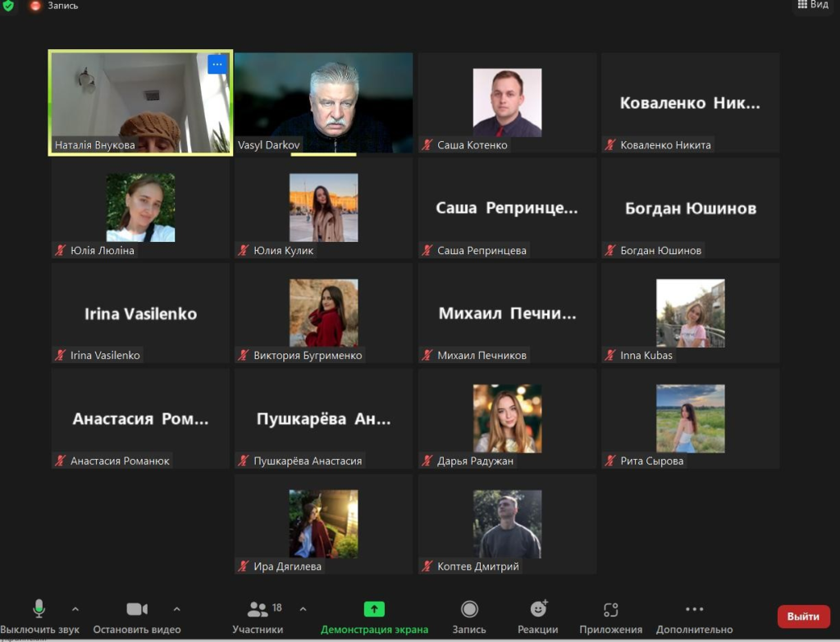Open the three-dot menu on Наталія Внукова's video
The width and height of the screenshot is (840, 642).
[217, 64]
